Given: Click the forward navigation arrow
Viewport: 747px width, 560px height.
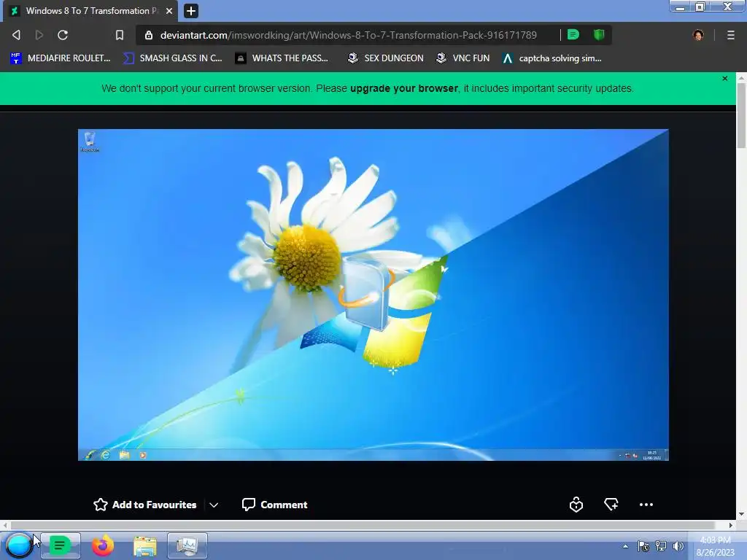Looking at the screenshot, I should click(39, 35).
